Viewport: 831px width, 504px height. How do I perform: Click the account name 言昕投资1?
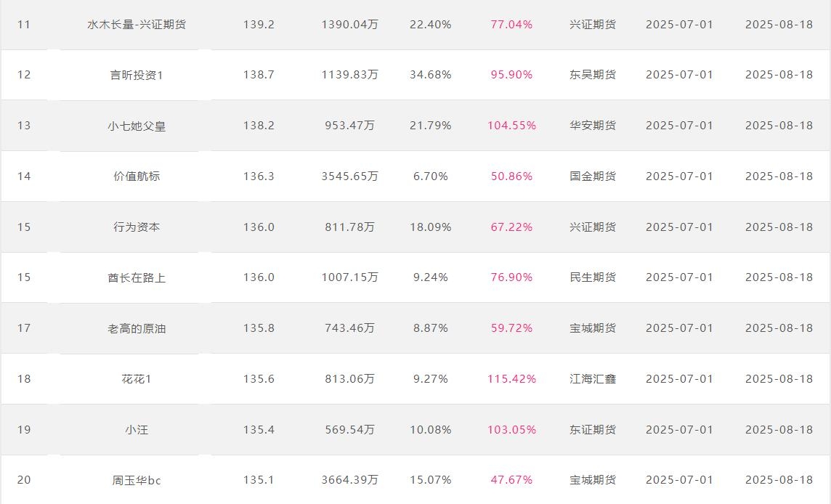(x=137, y=75)
